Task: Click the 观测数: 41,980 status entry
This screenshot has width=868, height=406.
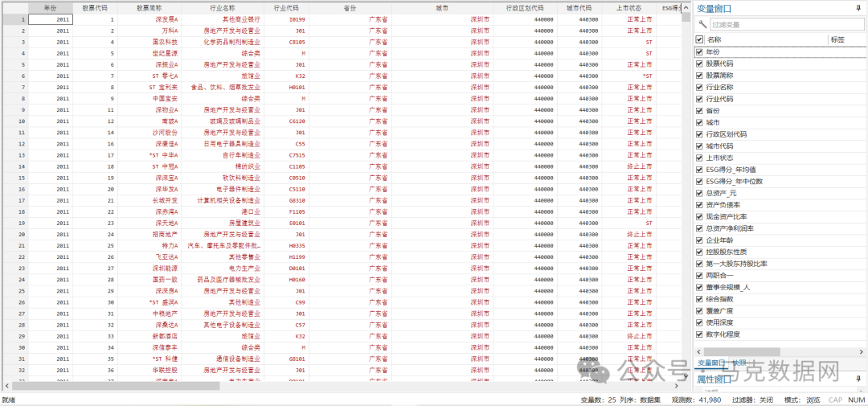Action: [x=696, y=400]
